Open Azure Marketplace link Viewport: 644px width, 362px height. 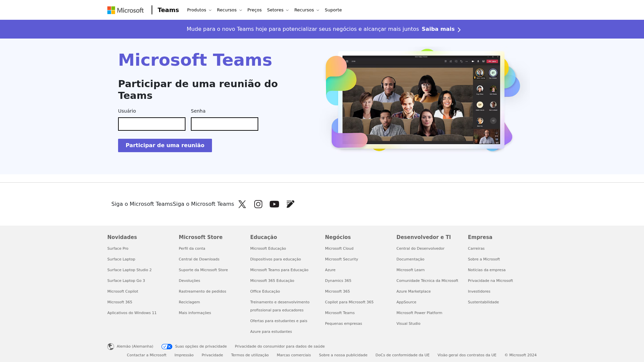[x=414, y=292]
